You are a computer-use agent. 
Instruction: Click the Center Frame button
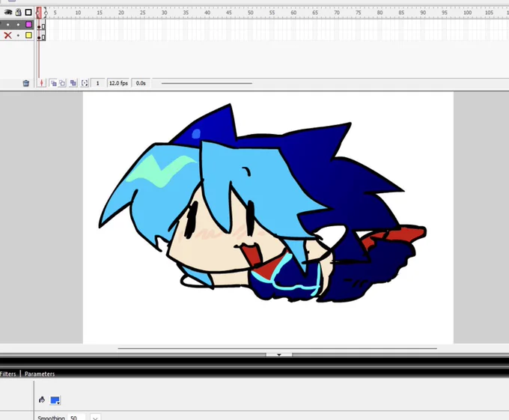click(x=42, y=83)
